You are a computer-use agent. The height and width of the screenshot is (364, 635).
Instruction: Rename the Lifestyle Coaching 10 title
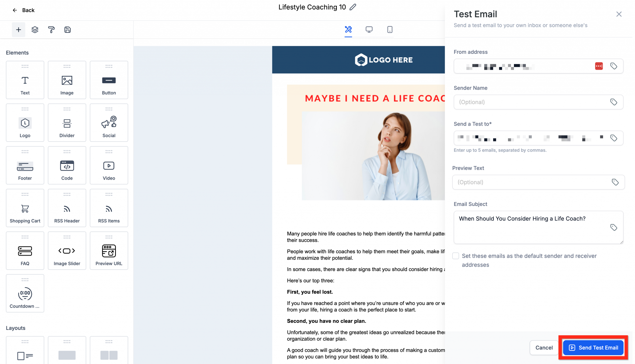point(353,7)
